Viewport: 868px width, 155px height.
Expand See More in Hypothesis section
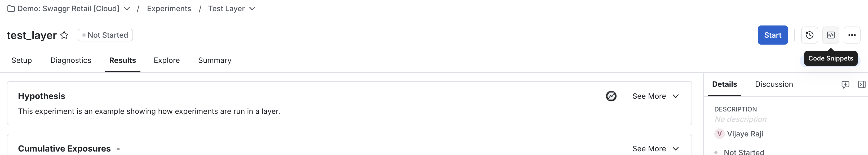656,96
